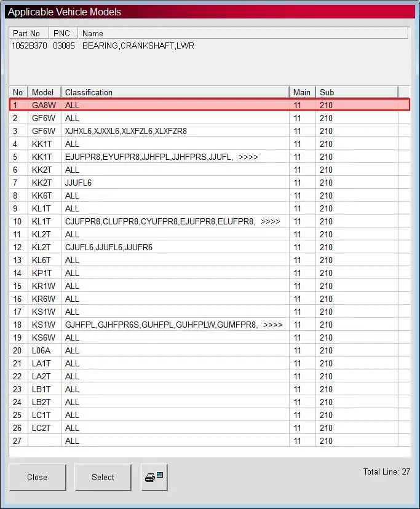420x509 pixels.
Task: Select row 11 KL2T ALL
Action: (x=210, y=234)
